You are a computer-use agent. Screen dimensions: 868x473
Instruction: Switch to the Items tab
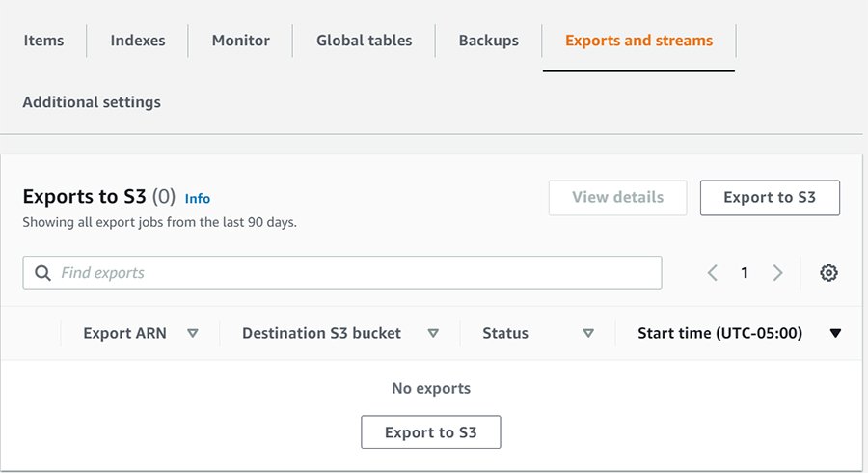coord(43,41)
